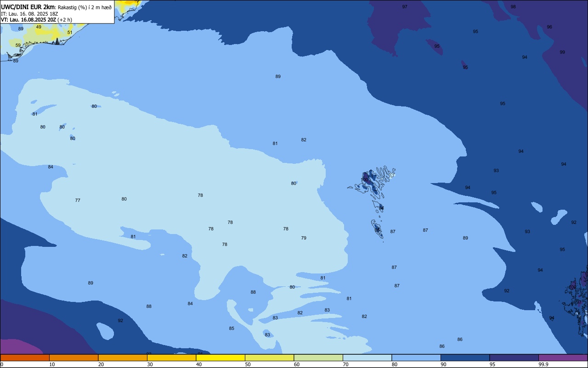
Task: Click the 'VT: Lau. 16.08.2025 20Z (+2 h)' line
Action: point(36,19)
